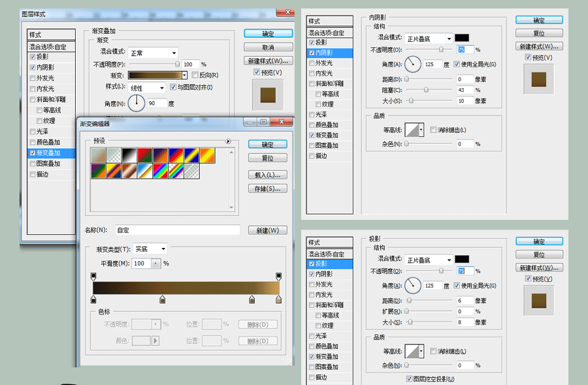Click the angle dial in 渐变叠加 settings
The image size is (588, 385).
[x=137, y=103]
